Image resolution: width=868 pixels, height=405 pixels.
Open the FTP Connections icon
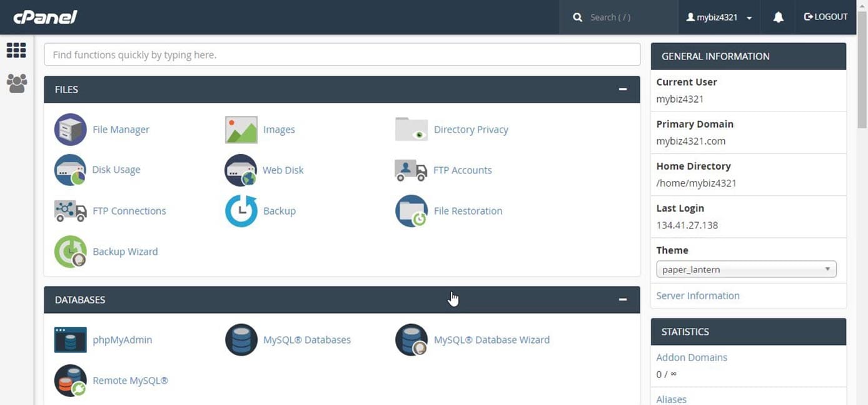[x=70, y=211]
